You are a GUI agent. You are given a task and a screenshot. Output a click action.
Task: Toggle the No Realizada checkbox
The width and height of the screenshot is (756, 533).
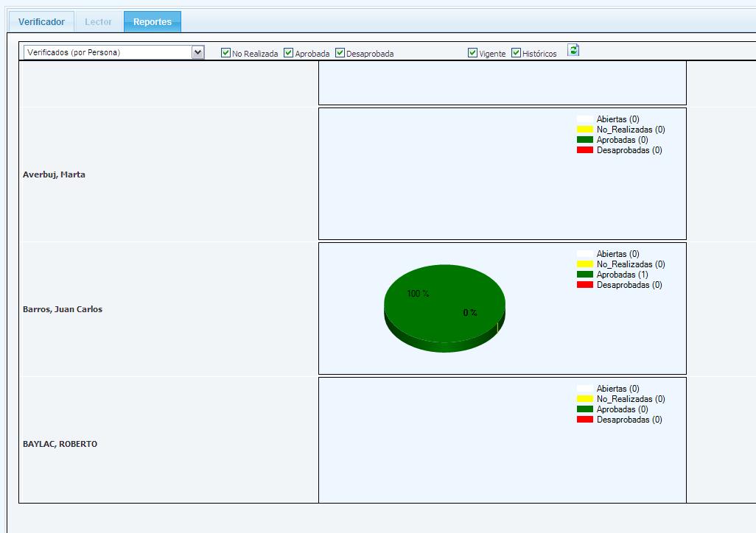(x=225, y=52)
